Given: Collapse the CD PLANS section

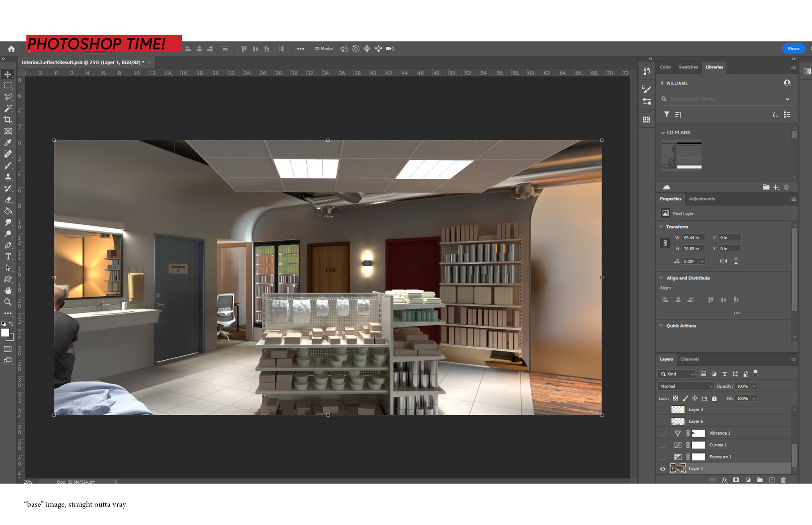Looking at the screenshot, I should [x=663, y=132].
